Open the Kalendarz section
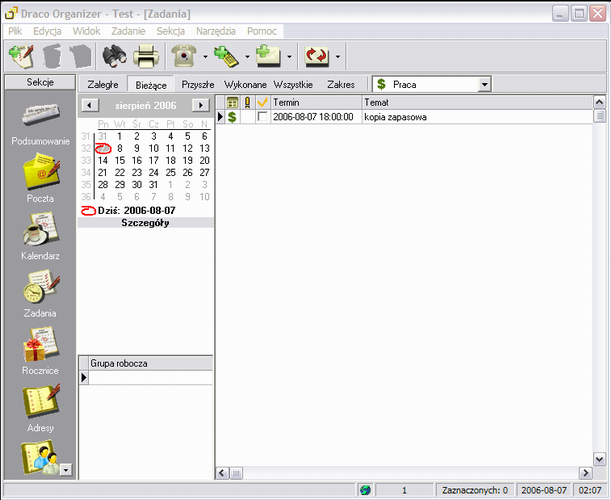 (x=40, y=236)
